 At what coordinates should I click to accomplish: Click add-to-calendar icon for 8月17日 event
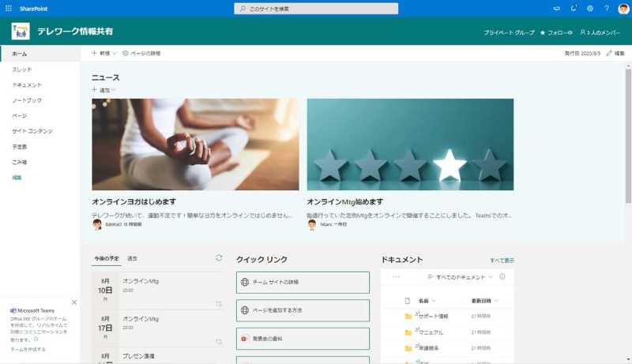(219, 341)
